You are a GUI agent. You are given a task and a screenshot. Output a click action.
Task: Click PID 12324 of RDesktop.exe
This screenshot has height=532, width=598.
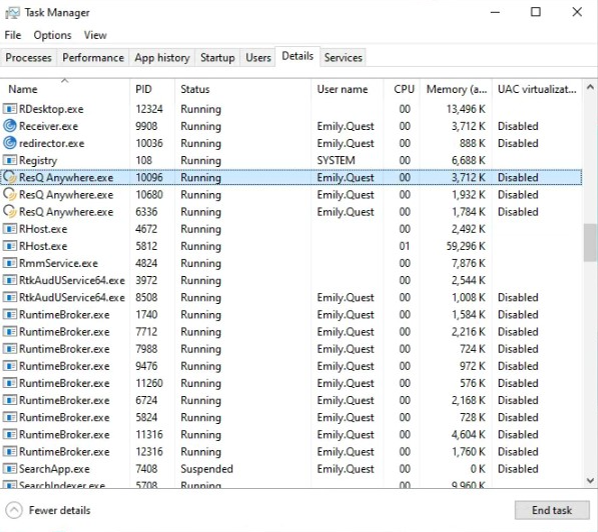click(149, 109)
